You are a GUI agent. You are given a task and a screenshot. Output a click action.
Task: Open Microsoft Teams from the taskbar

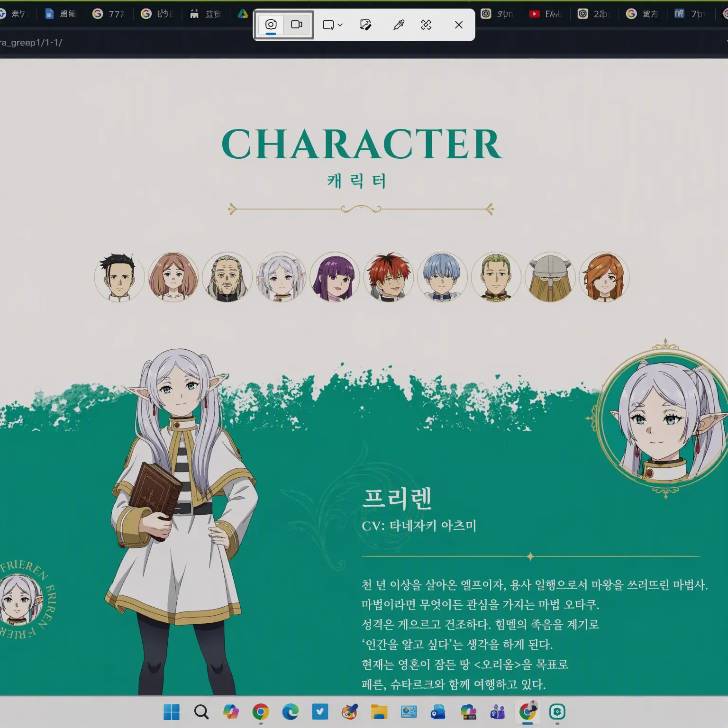coord(498,712)
